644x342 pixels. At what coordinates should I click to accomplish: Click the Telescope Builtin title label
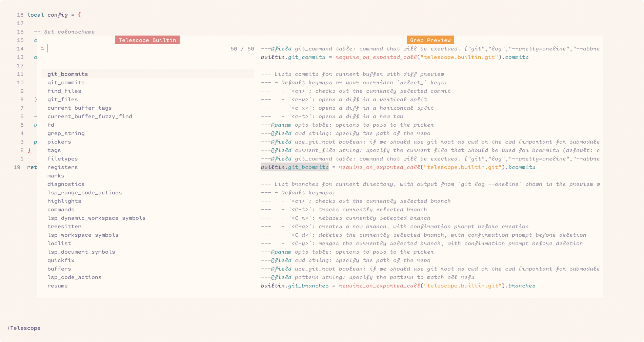click(x=147, y=40)
